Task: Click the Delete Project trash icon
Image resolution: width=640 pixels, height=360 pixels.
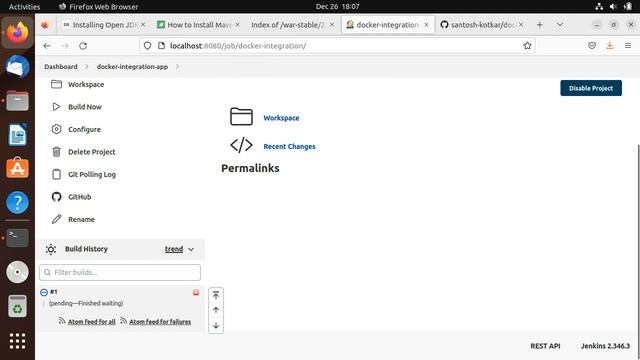Action: coord(56,152)
